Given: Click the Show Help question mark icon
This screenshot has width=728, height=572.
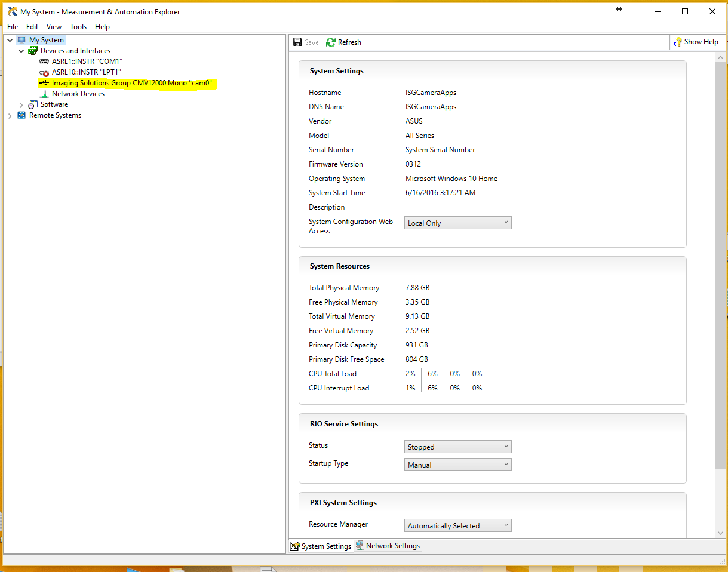Looking at the screenshot, I should tap(677, 42).
